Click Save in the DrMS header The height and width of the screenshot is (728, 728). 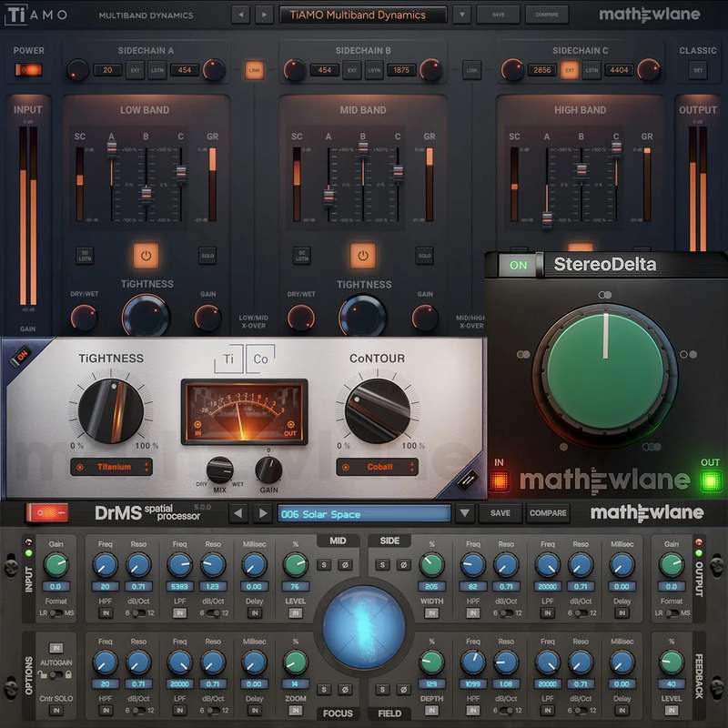tap(500, 513)
